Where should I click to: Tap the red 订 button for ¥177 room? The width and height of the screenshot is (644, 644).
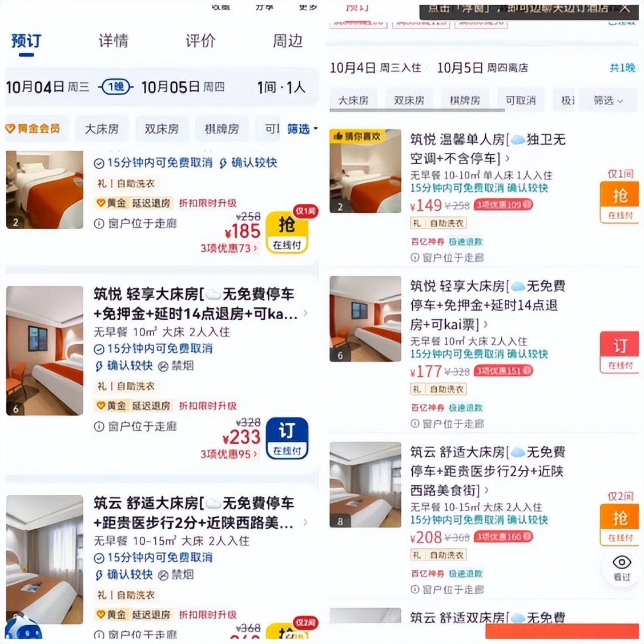620,352
